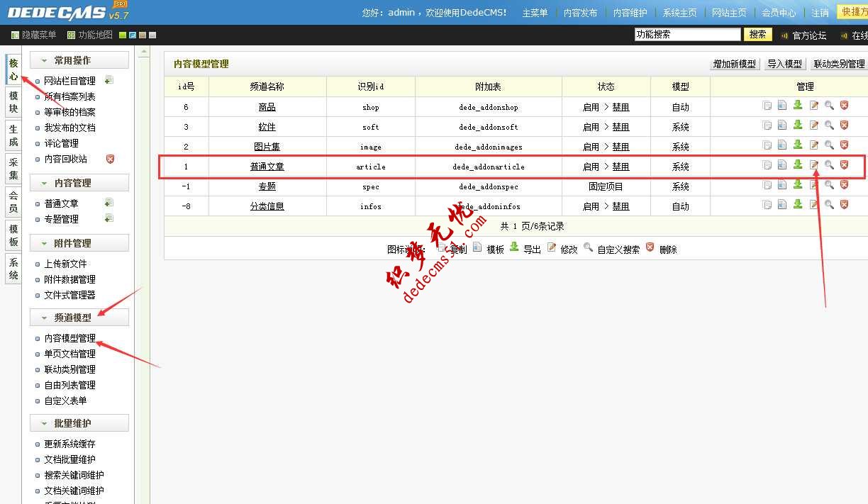This screenshot has height=504, width=868.
Task: Delete the 分类信息 model
Action: (842, 204)
